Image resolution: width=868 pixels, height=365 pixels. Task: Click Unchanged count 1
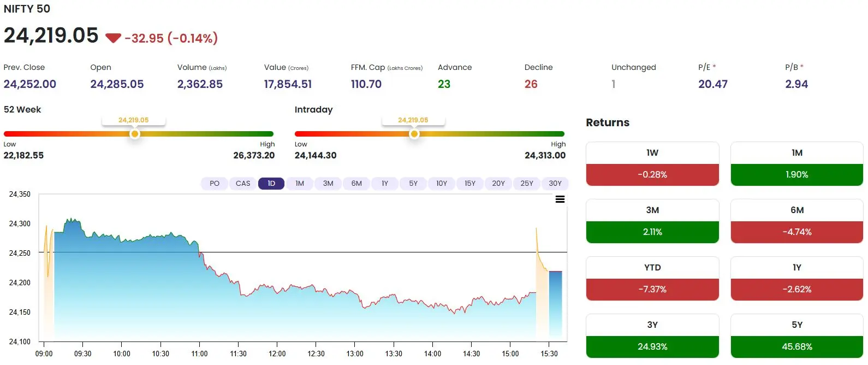click(x=614, y=84)
